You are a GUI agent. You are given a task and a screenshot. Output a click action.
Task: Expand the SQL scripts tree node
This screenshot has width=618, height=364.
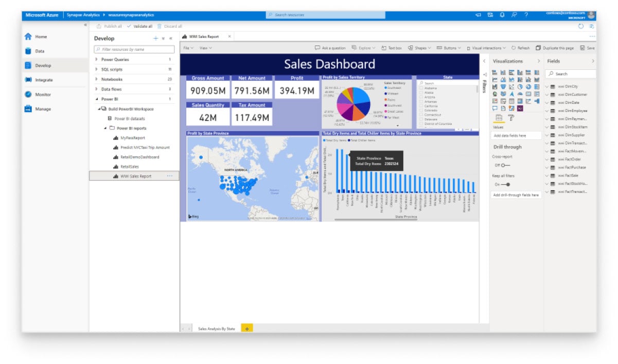[x=96, y=69]
